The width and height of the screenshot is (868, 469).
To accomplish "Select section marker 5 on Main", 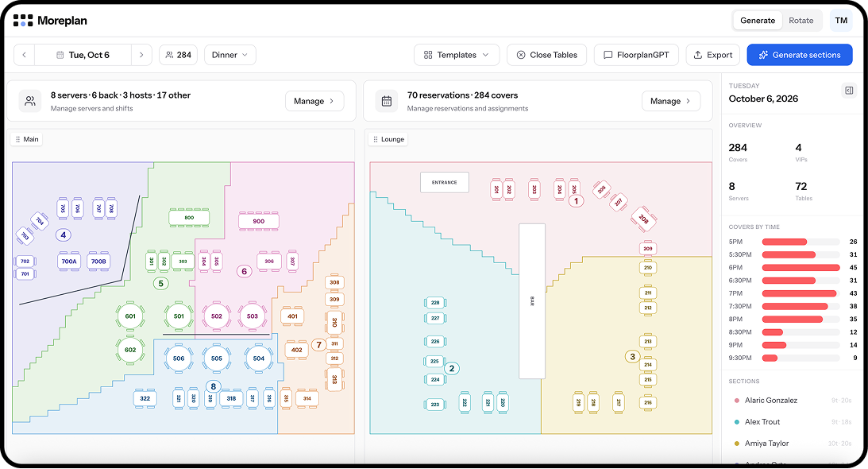I will (160, 283).
